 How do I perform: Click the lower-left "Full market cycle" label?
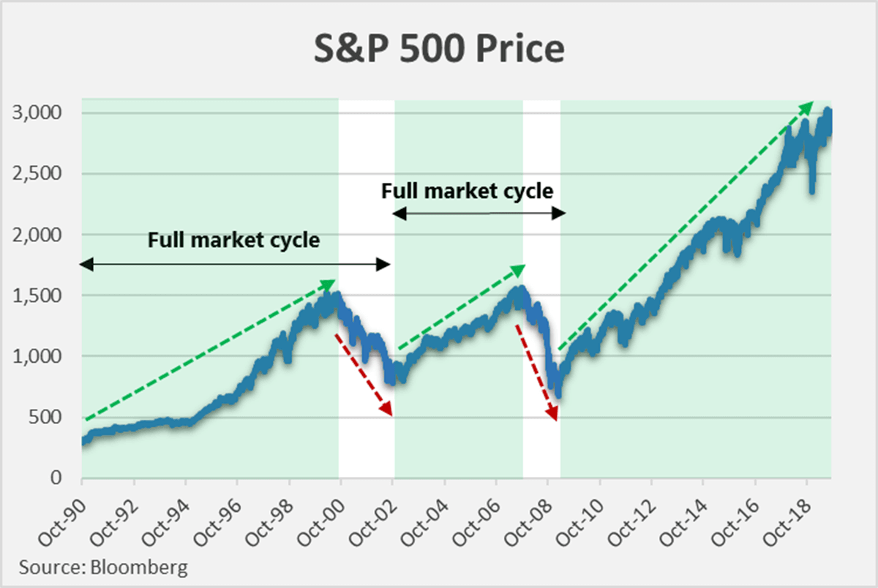pos(234,240)
